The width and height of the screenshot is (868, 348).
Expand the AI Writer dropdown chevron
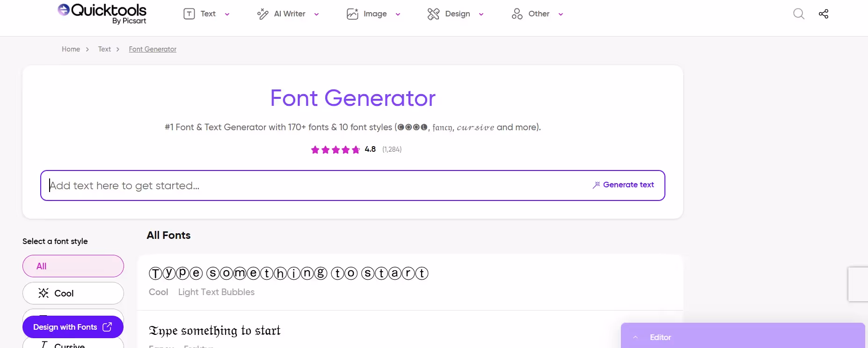[x=316, y=15]
